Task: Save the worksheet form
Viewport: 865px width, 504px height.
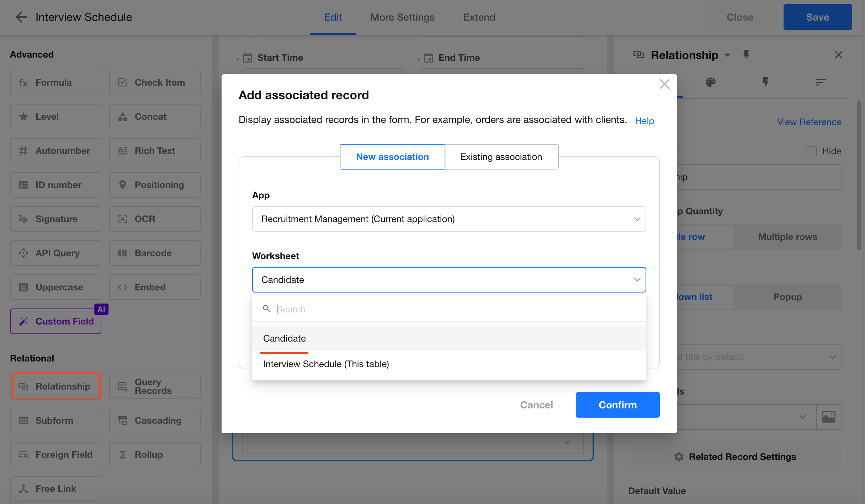Action: [x=817, y=17]
